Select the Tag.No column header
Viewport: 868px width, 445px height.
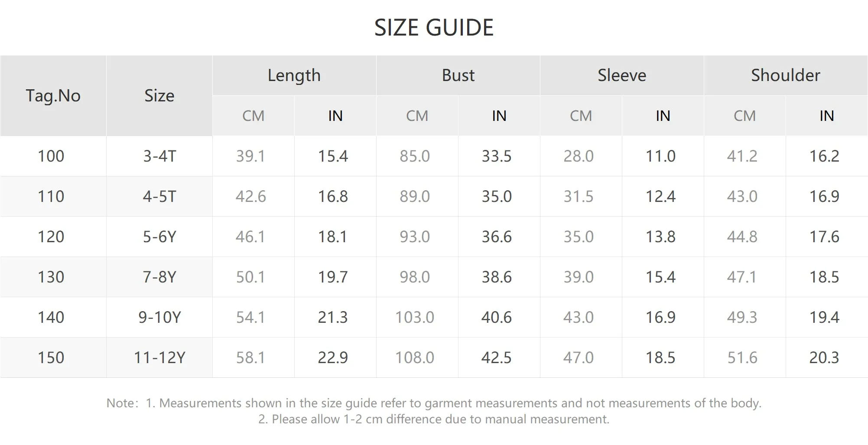coord(53,96)
